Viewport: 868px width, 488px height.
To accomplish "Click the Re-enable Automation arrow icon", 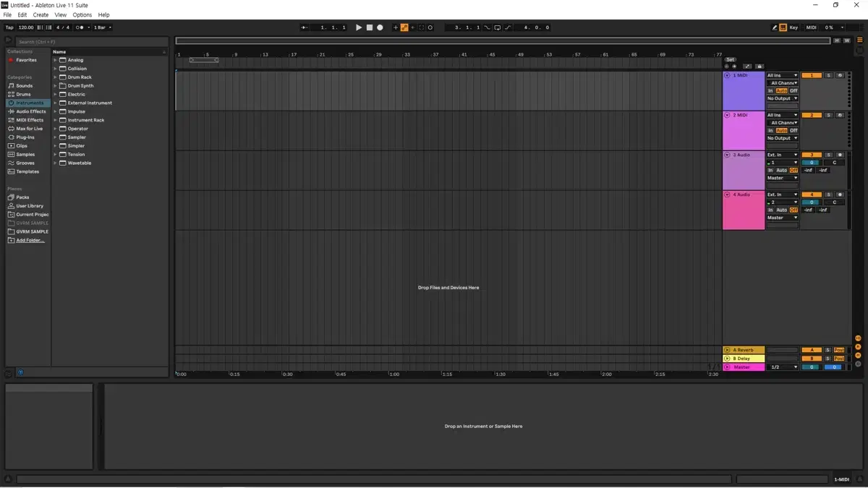I will 413,27.
